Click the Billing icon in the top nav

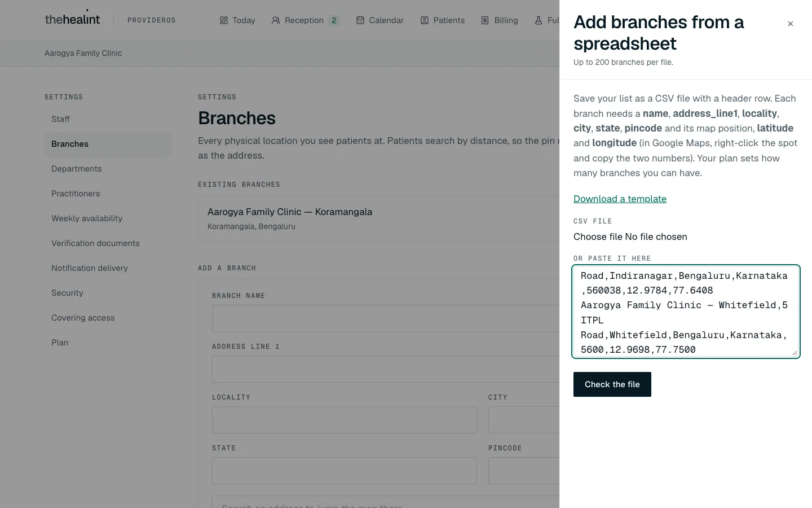(485, 20)
